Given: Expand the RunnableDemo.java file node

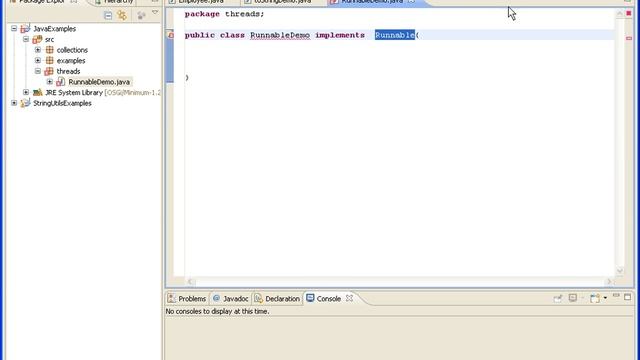Looking at the screenshot, I should tap(50, 82).
